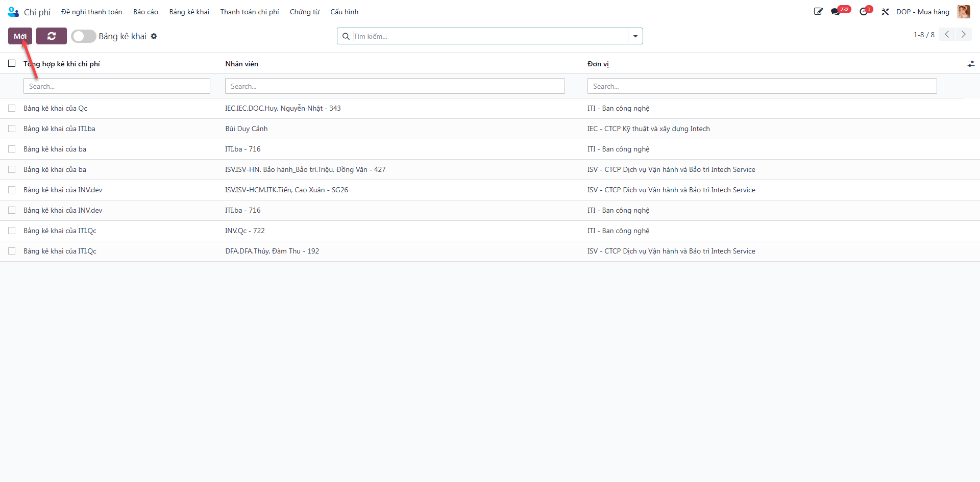Click the Mới button
980x482 pixels.
point(20,36)
